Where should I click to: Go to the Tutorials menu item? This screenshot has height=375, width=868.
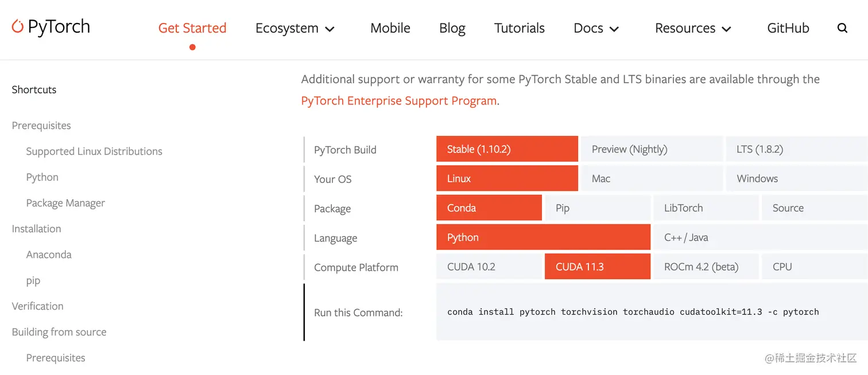tap(520, 28)
